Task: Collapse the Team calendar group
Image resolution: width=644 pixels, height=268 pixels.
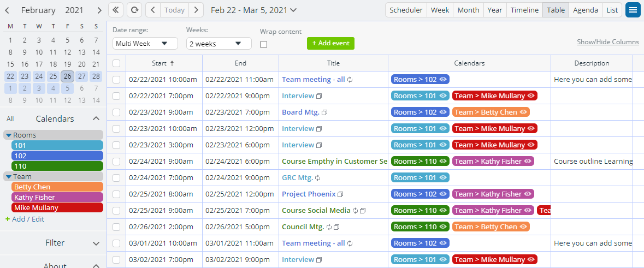Action: coord(9,176)
